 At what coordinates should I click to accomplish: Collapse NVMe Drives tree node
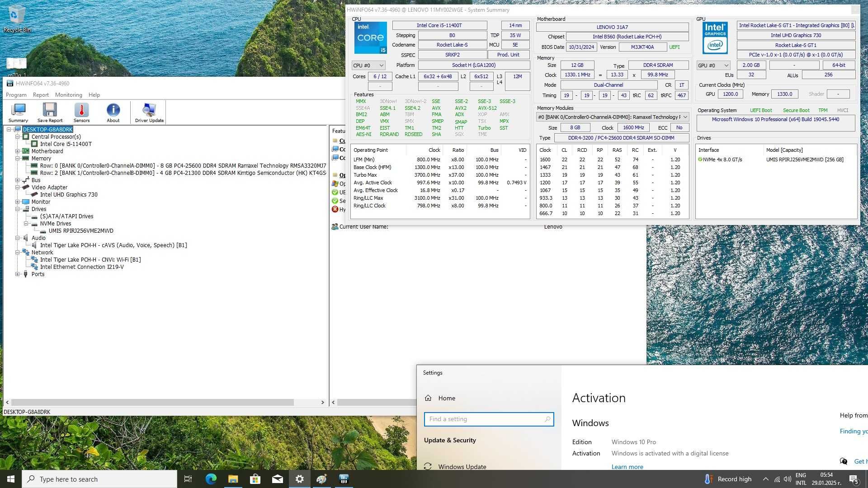(x=26, y=224)
